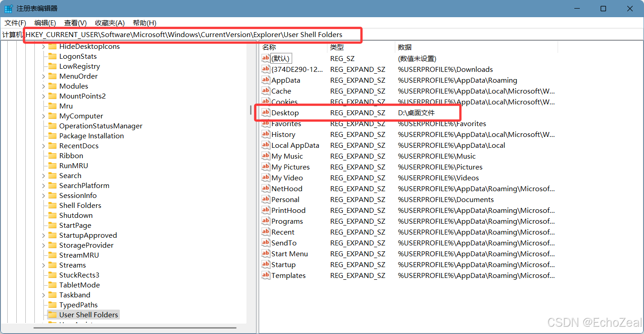
Task: Click the My Music value icon
Action: [266, 156]
